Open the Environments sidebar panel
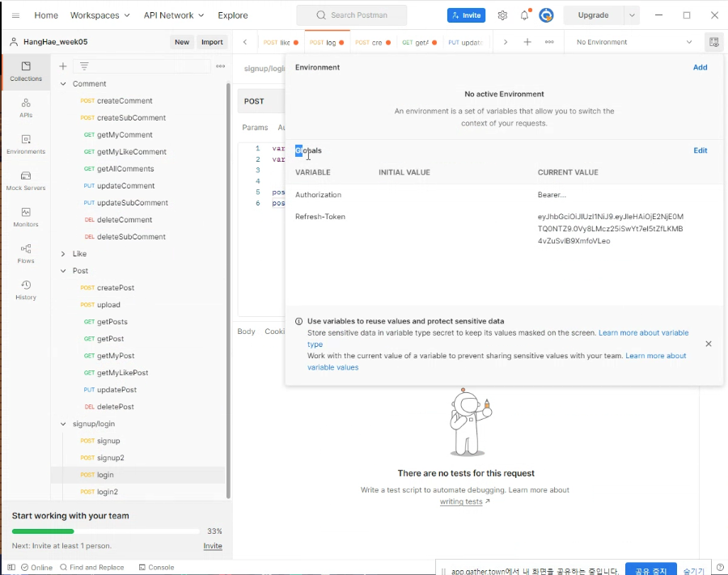The height and width of the screenshot is (575, 728). pyautogui.click(x=26, y=144)
